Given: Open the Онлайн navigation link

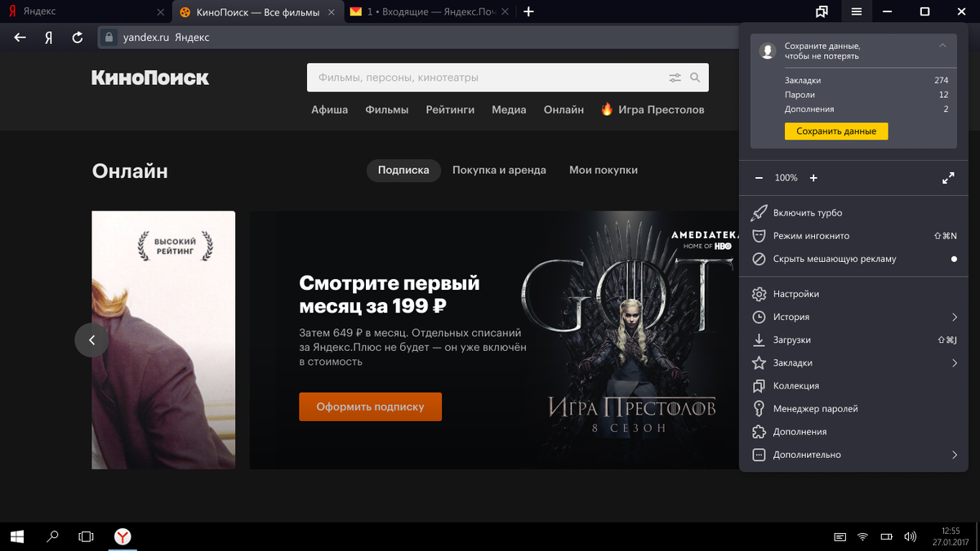Looking at the screenshot, I should [x=563, y=109].
